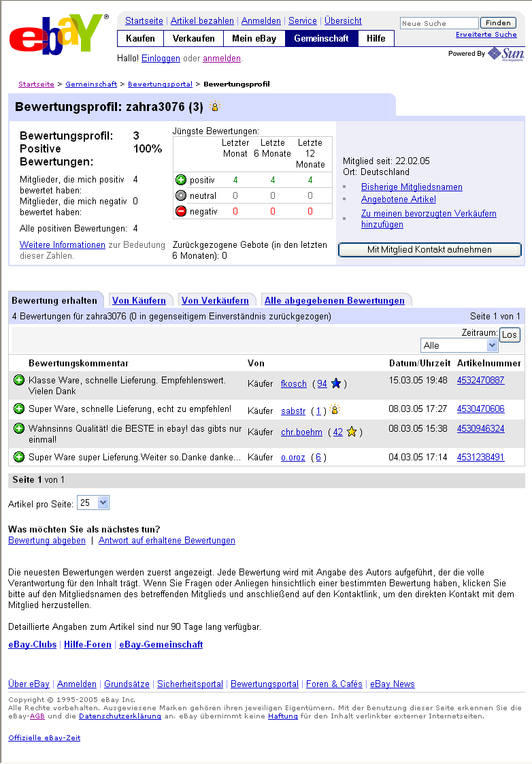Open Artikel bezahlen link

pyautogui.click(x=202, y=21)
